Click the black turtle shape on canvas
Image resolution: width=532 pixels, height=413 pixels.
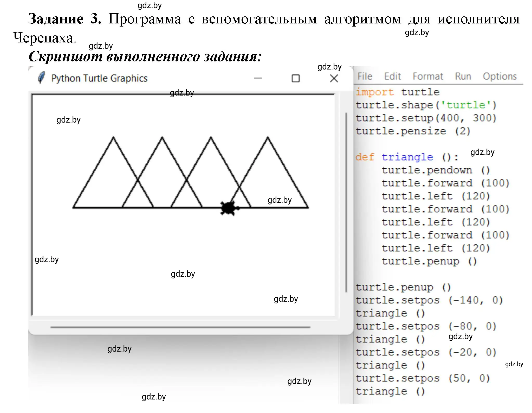[x=229, y=208]
